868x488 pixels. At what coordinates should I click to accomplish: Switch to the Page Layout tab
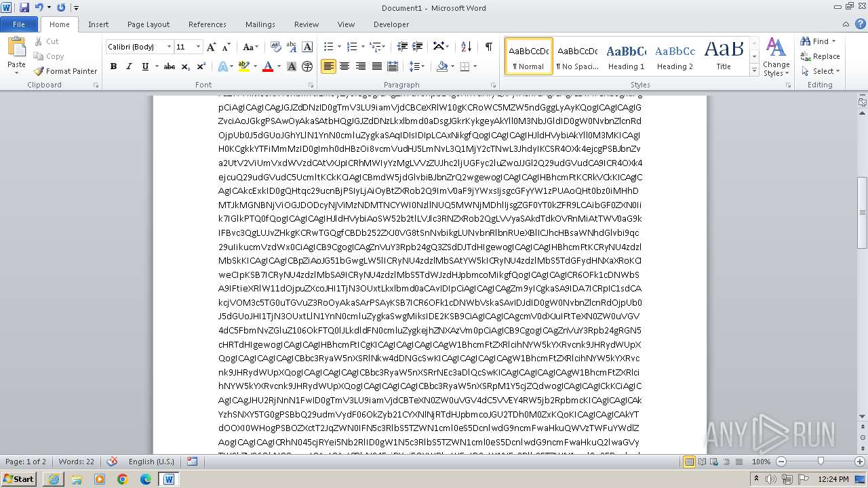[x=149, y=24]
